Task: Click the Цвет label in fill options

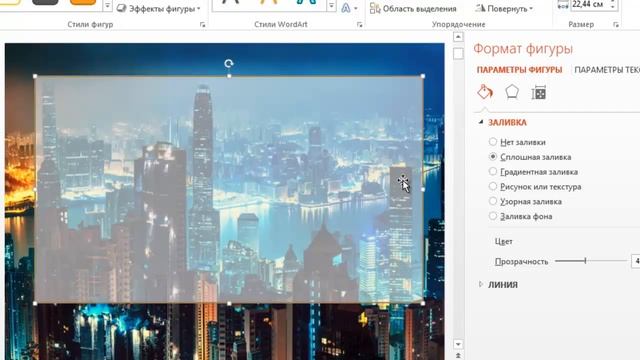Action: tap(504, 241)
